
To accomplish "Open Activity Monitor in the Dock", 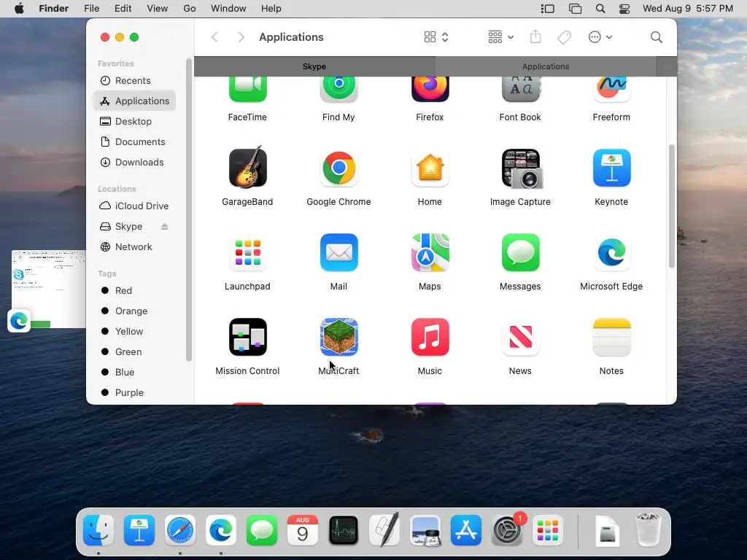I will click(344, 530).
